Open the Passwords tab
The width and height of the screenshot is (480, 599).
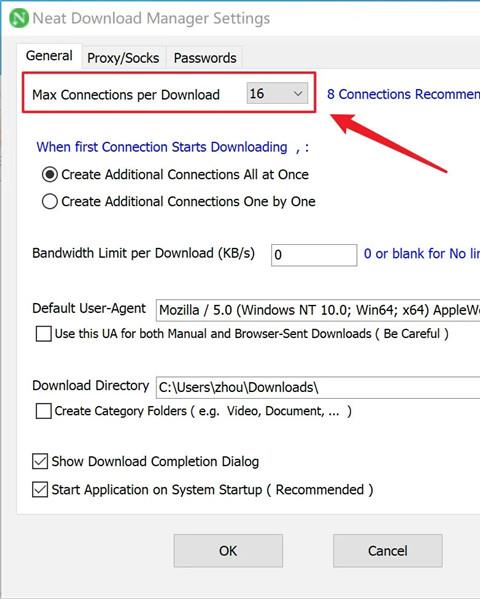tap(205, 58)
